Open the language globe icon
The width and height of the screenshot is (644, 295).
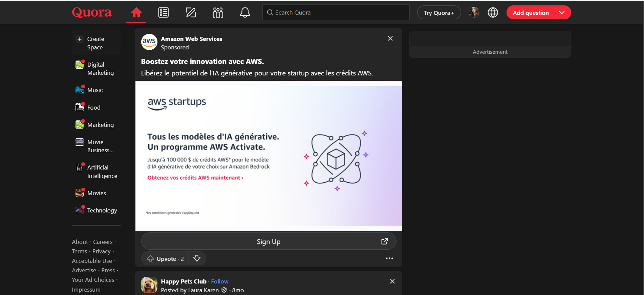493,13
